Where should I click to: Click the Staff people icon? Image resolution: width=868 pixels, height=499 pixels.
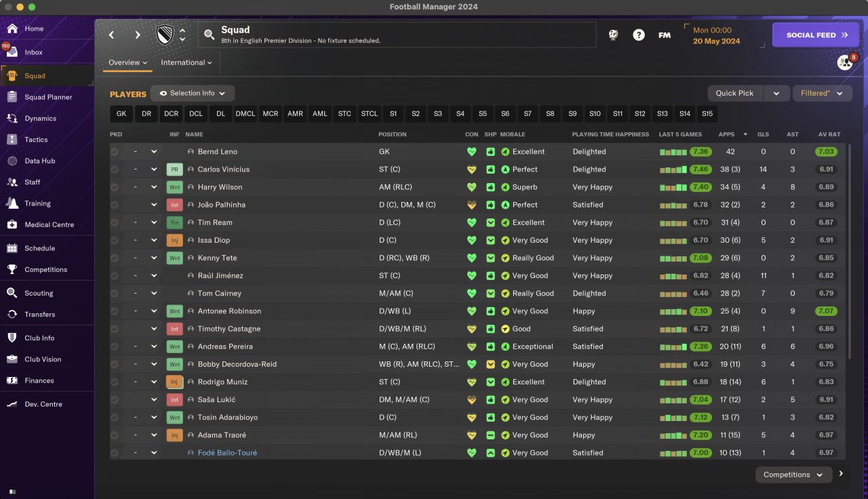tap(12, 182)
